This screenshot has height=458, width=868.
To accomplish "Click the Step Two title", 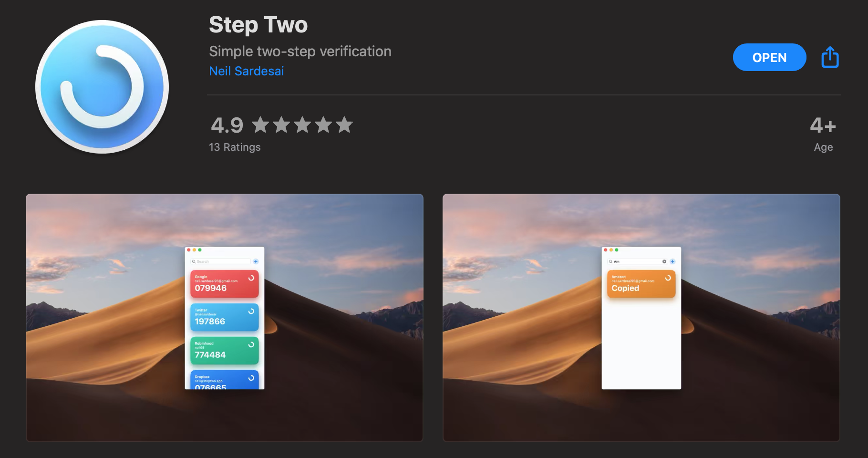I will click(258, 25).
